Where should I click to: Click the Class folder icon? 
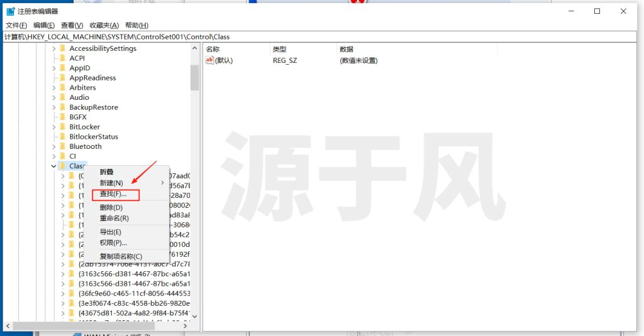click(63, 166)
